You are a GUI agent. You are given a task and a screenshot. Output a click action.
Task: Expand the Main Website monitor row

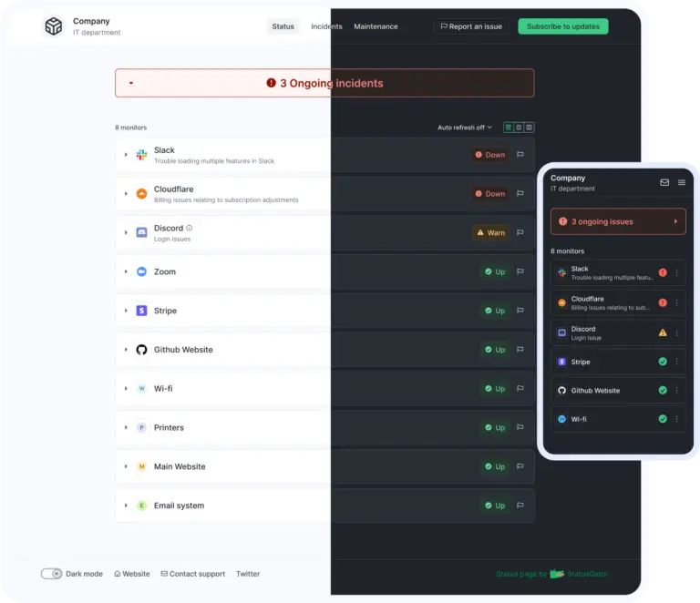[126, 466]
